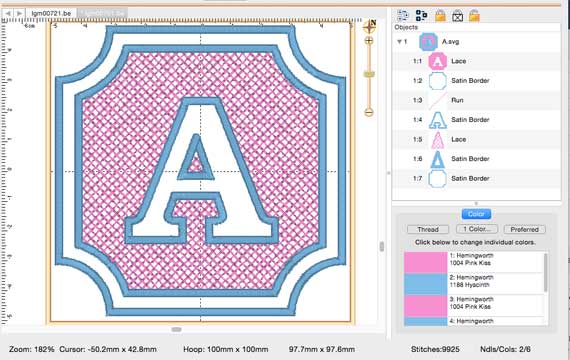
Task: Switch to the lgm00721.be document tab
Action: [x=51, y=13]
